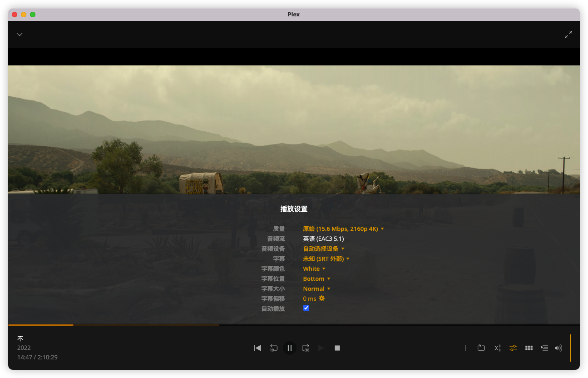588x378 pixels.
Task: Change subtitle size from Normal
Action: (x=316, y=289)
